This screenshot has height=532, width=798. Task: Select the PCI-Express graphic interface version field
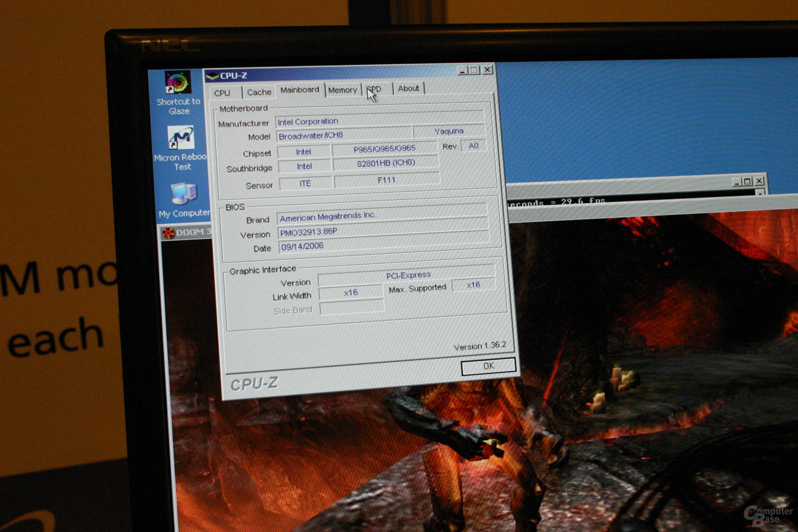click(x=407, y=275)
